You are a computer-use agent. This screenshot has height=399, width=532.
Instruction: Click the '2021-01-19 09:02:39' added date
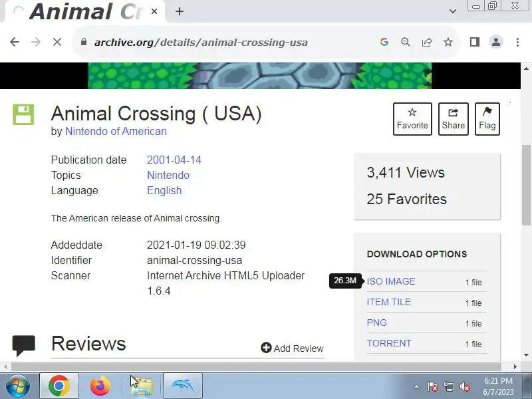pyautogui.click(x=196, y=245)
